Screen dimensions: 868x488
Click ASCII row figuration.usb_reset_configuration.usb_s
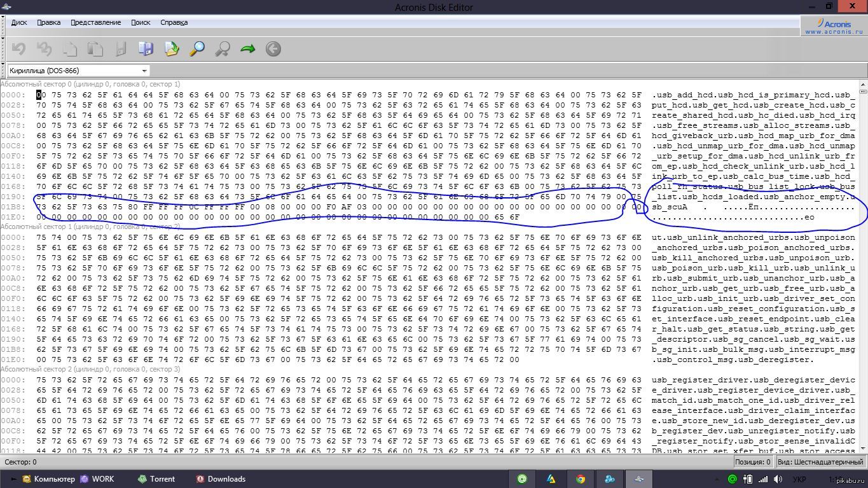(754, 309)
